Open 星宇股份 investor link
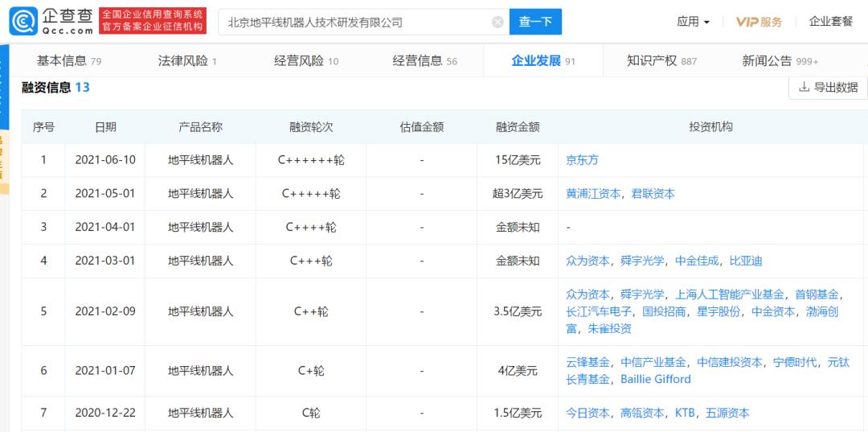The width and height of the screenshot is (868, 432). 719,311
